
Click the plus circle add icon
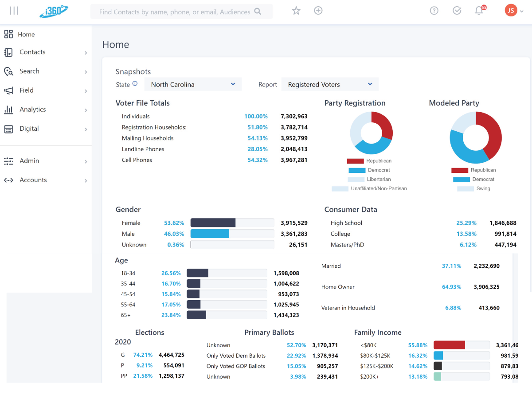[318, 11]
